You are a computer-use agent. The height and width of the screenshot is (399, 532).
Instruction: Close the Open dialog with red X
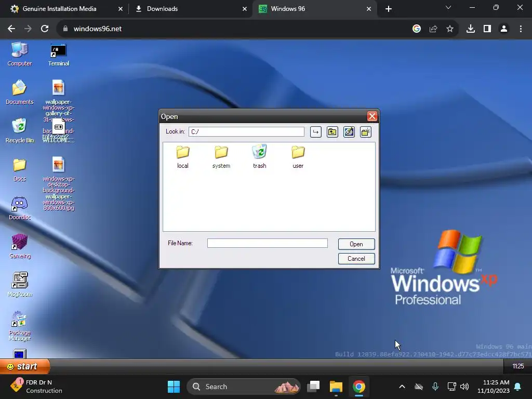tap(372, 116)
